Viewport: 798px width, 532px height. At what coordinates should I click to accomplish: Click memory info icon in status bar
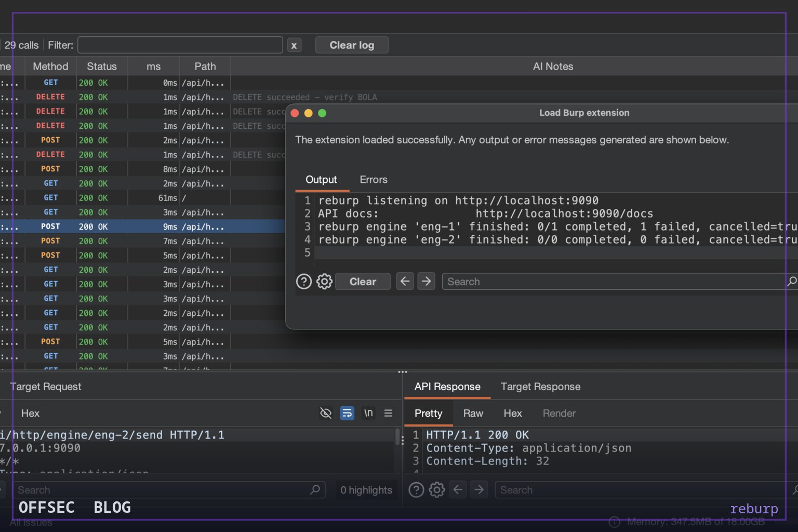[x=614, y=522]
